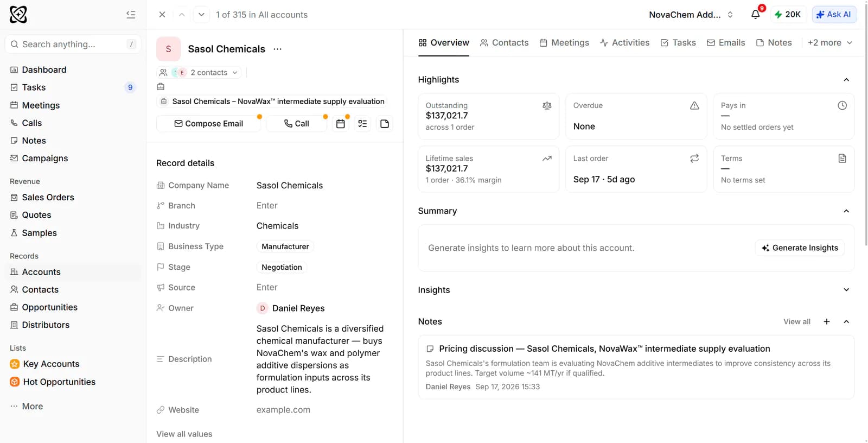Screen dimensions: 868x443
Task: Switch to the Activities tab
Action: [x=624, y=42]
